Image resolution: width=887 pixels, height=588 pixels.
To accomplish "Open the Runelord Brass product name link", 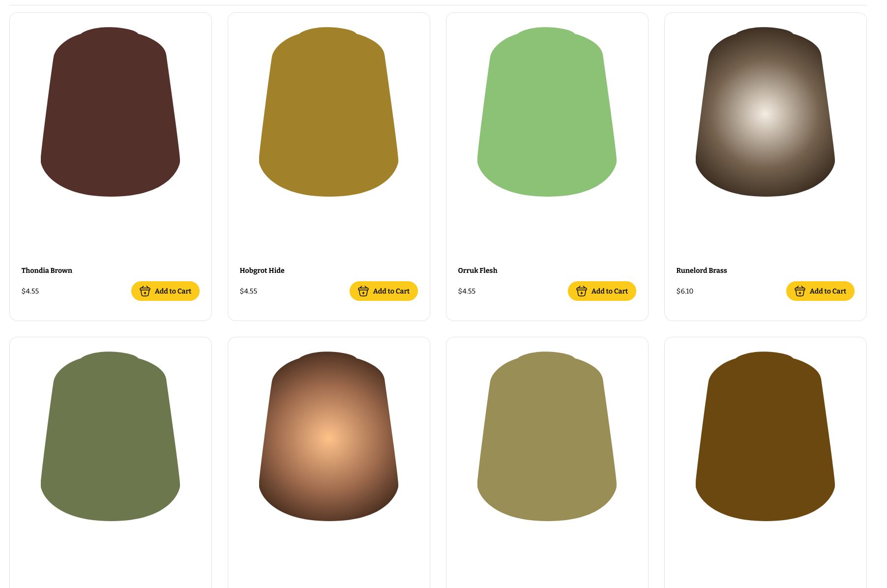I will (x=701, y=270).
